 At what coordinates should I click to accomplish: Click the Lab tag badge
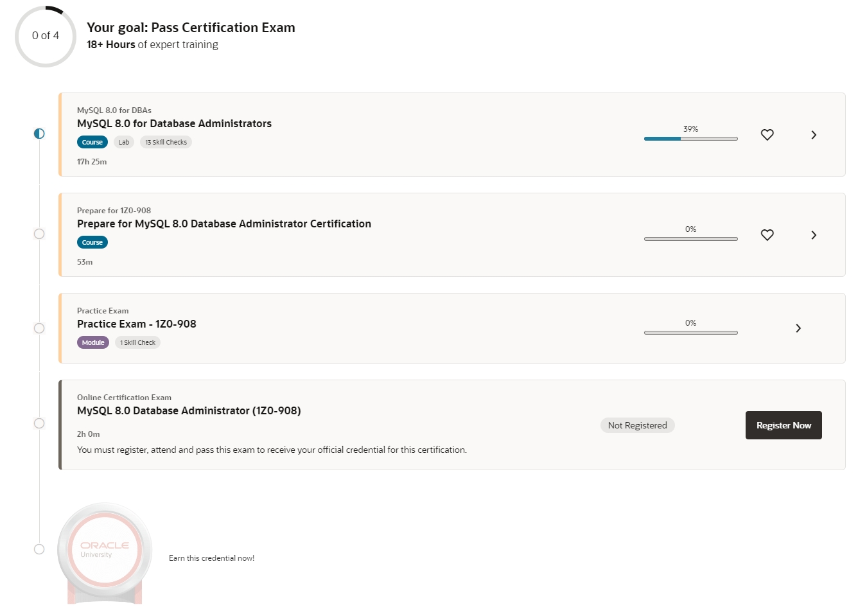[124, 143]
